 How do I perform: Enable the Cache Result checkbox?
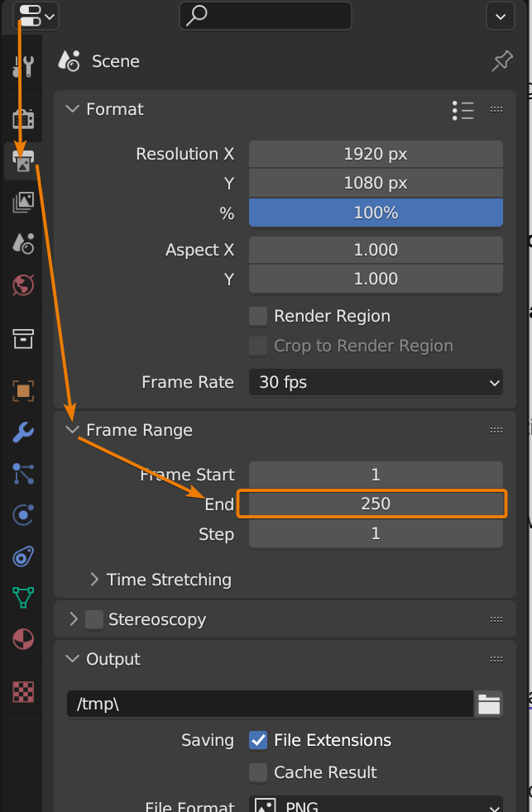point(257,772)
